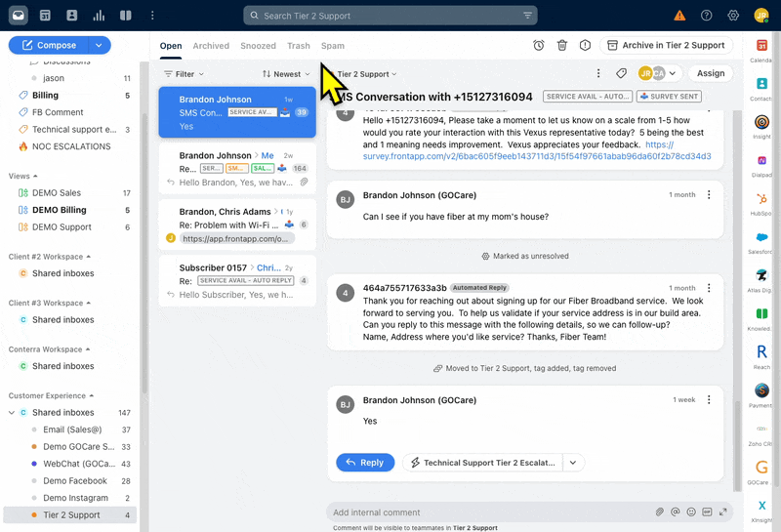
Task: Click Technical Support Tier 2 Escalation template button
Action: click(x=482, y=463)
